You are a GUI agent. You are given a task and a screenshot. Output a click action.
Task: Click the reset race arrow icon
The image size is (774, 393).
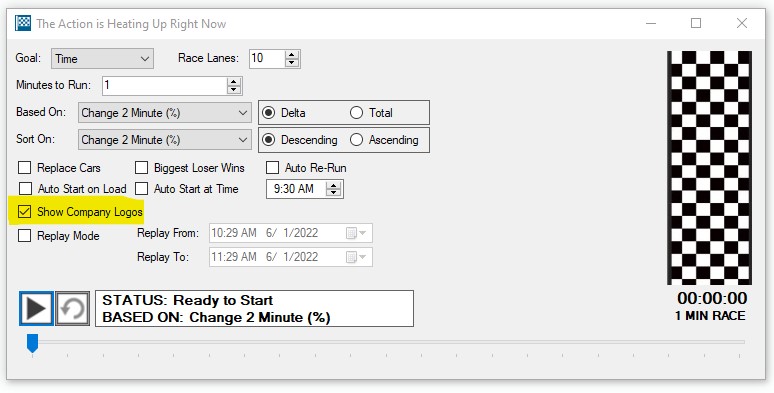73,309
